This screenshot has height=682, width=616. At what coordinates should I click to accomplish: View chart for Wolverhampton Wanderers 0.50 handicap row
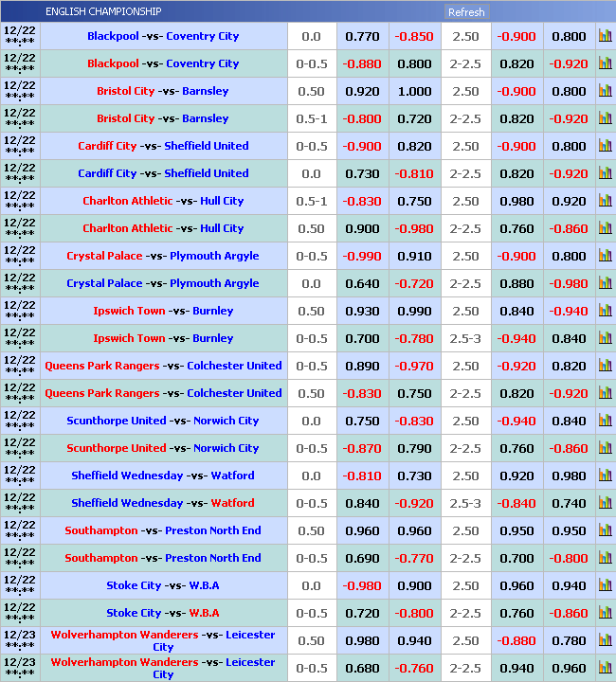pyautogui.click(x=605, y=641)
